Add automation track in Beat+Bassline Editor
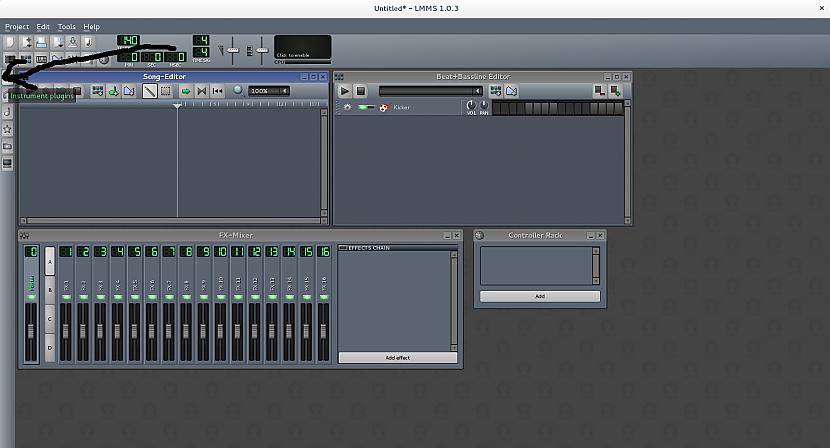The height and width of the screenshot is (448, 830). coord(511,91)
